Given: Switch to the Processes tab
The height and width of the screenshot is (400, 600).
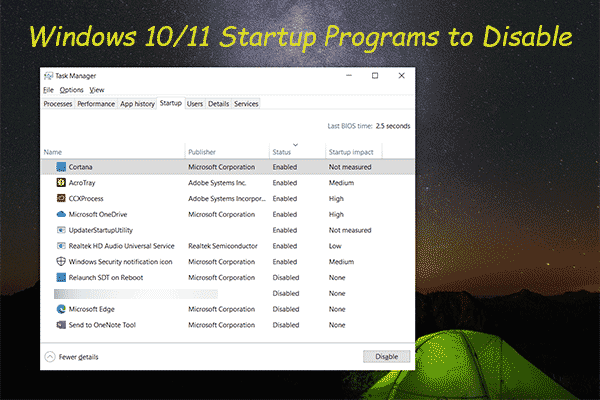Looking at the screenshot, I should tap(58, 104).
